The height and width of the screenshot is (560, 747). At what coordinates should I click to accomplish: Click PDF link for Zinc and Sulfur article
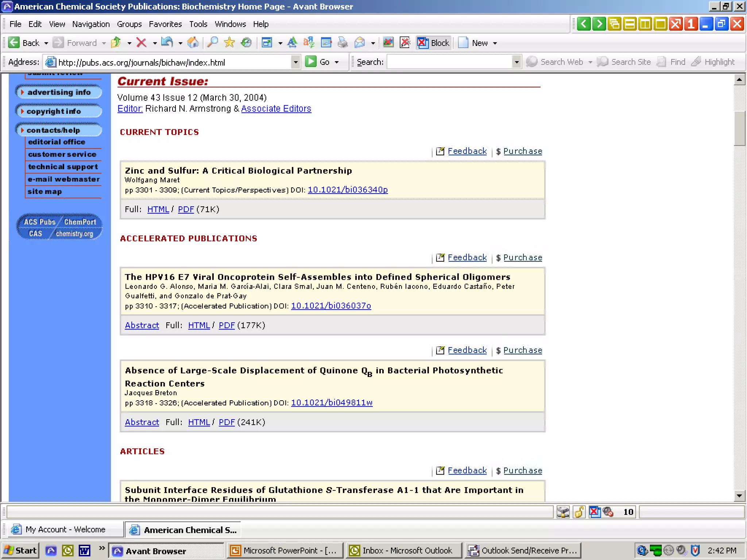[x=186, y=209]
